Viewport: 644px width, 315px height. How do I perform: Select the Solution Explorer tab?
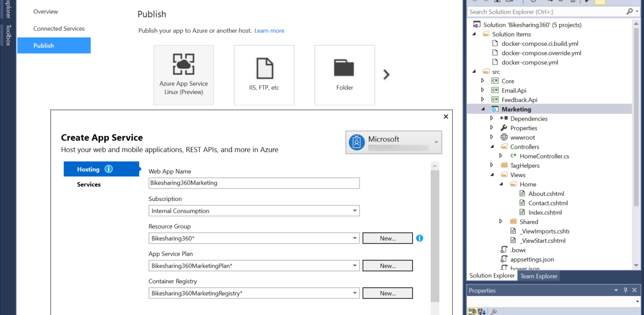492,276
